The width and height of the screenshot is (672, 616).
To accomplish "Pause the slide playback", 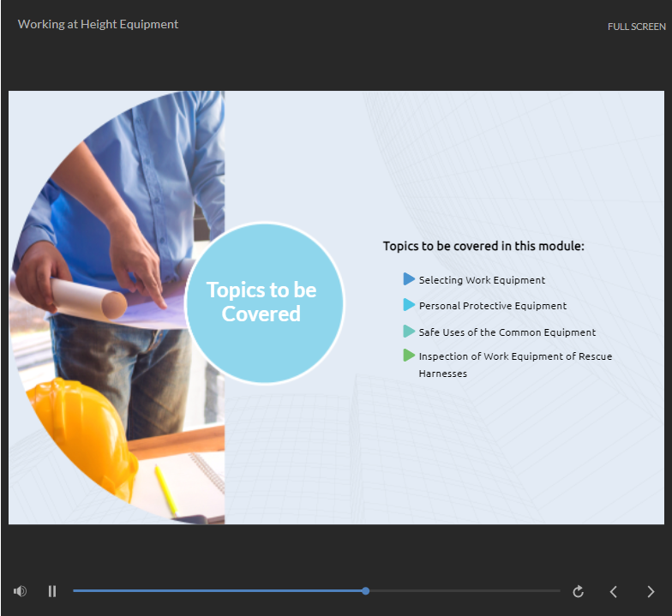I will coord(52,591).
